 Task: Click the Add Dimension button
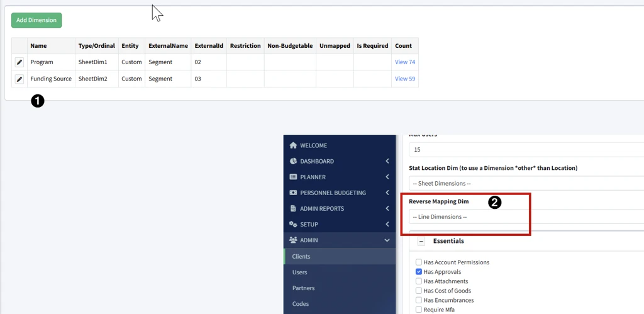tap(36, 20)
